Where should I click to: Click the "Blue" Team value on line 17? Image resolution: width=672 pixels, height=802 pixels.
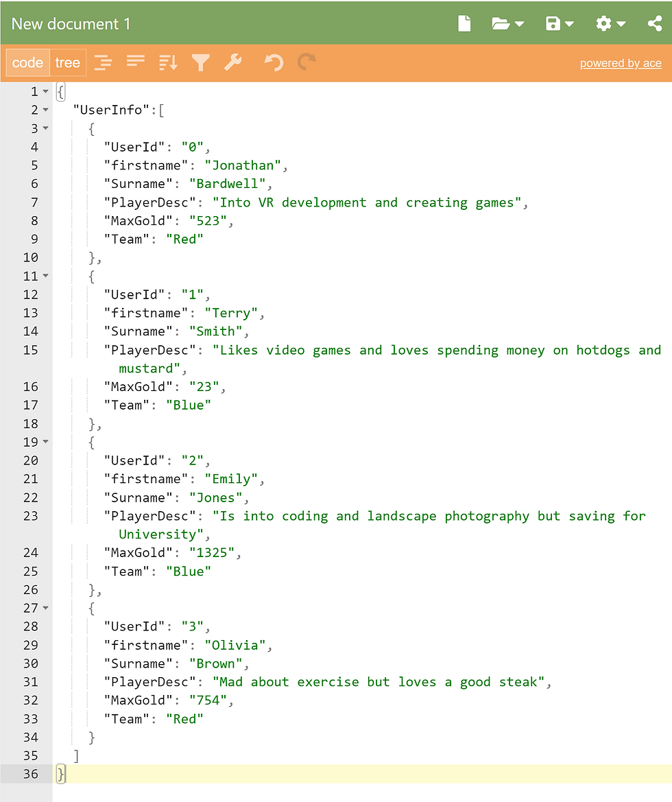pyautogui.click(x=189, y=405)
